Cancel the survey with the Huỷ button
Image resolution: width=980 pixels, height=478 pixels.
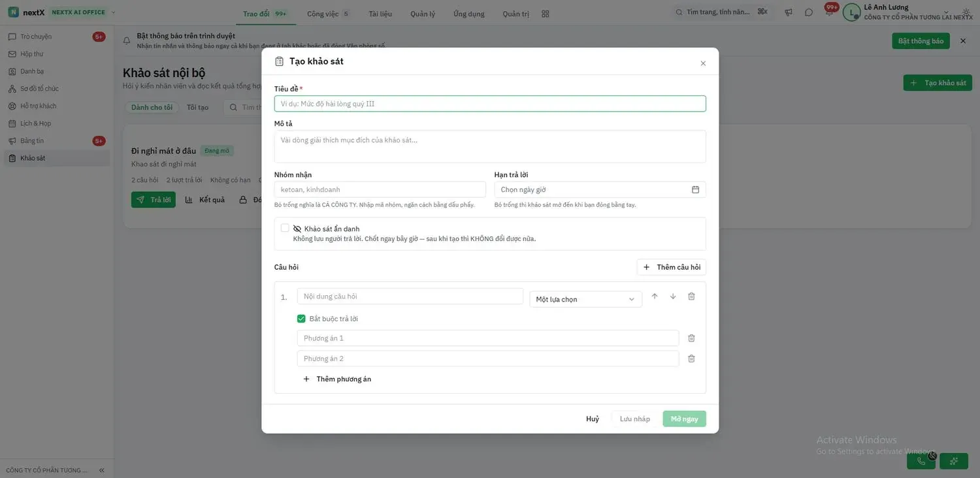click(x=593, y=419)
